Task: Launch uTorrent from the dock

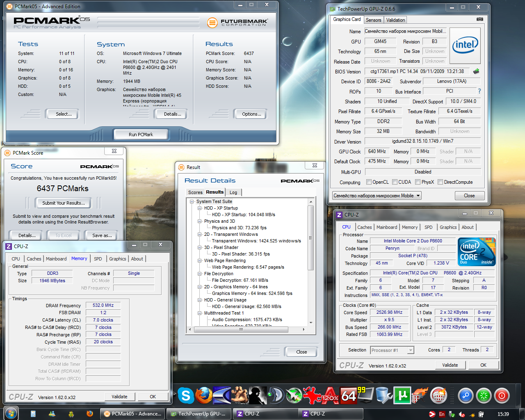Action: [x=402, y=396]
